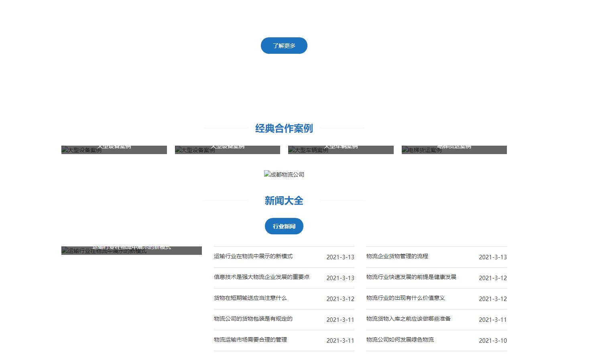Click the 了解更多 button
598x364 pixels.
284,46
